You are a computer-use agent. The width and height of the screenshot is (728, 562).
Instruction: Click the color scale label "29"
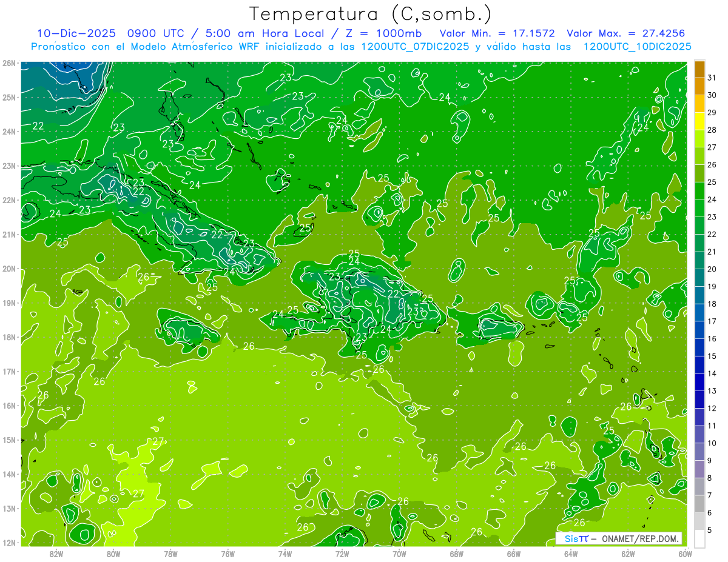(712, 113)
